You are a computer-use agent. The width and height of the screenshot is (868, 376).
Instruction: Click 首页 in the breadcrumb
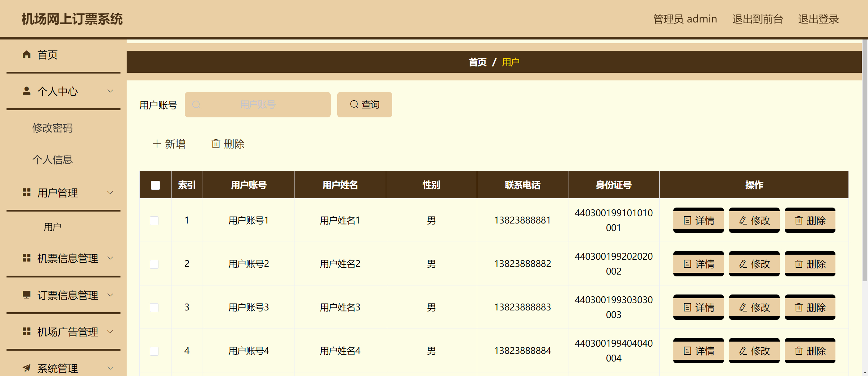(x=478, y=62)
